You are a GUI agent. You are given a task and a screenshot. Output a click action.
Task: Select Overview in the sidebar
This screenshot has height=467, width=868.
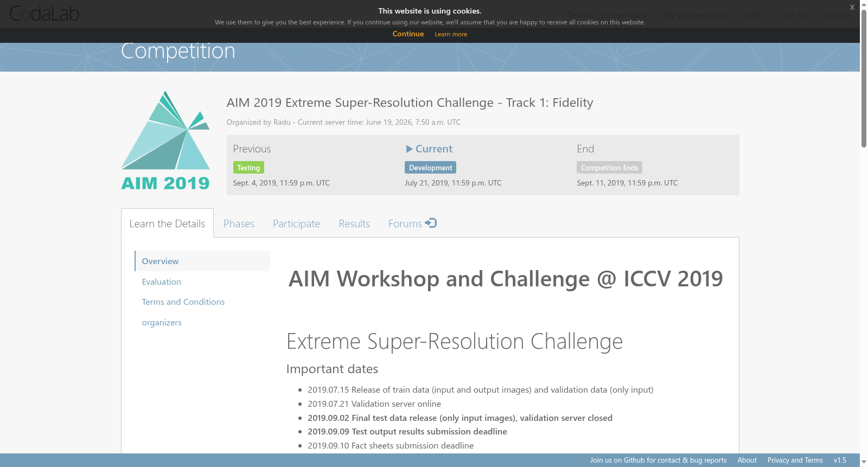coord(202,261)
